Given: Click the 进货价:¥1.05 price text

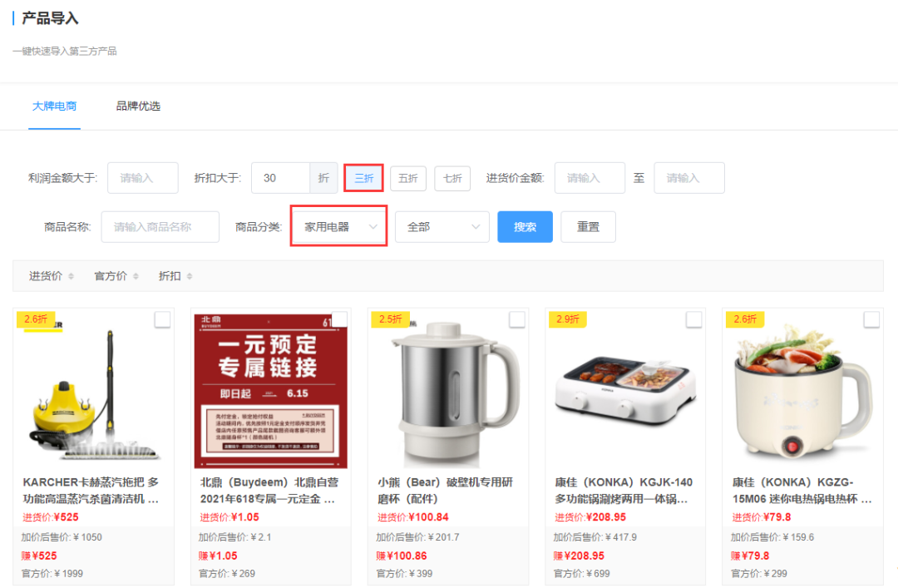Looking at the screenshot, I should (229, 517).
